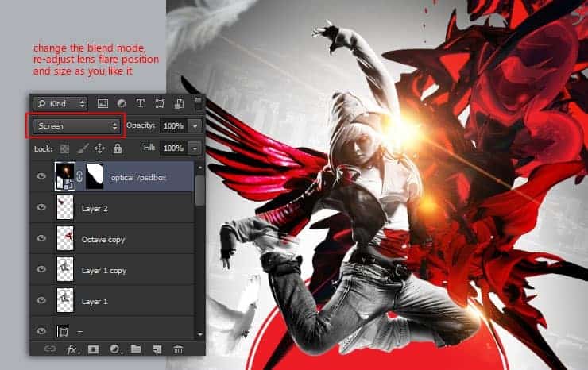Select the "Layer 1" layer name
588x370 pixels.
95,302
